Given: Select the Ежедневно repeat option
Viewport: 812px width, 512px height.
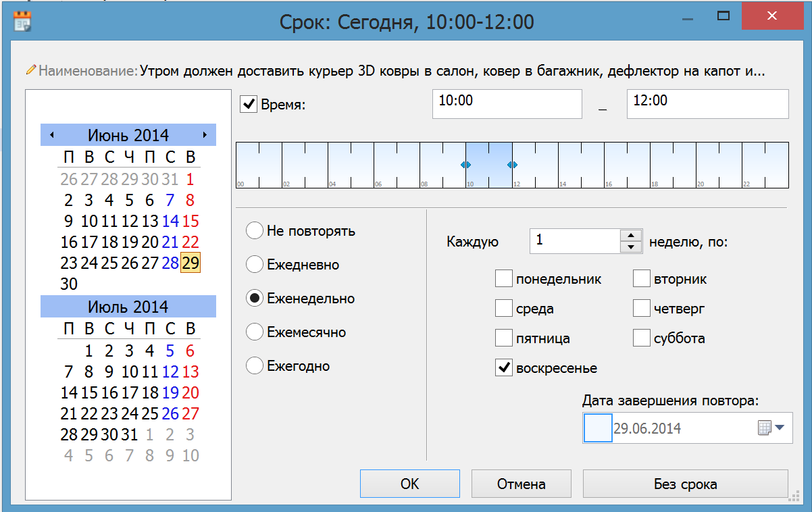Looking at the screenshot, I should point(255,265).
